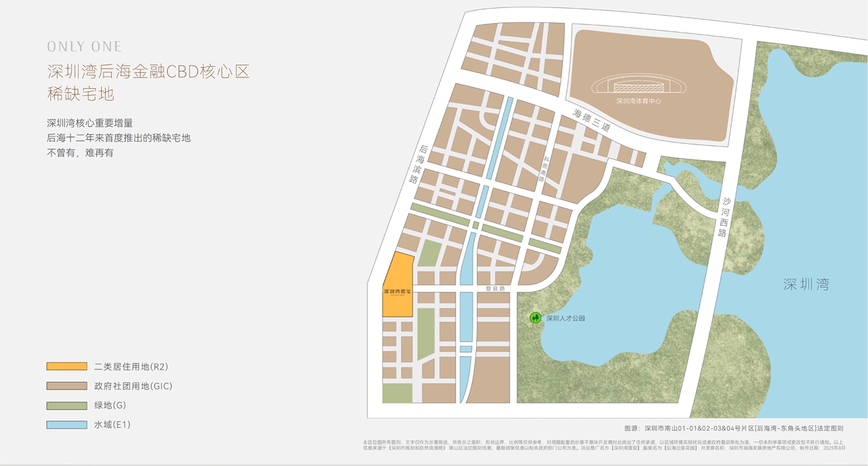This screenshot has width=868, height=466.
Task: Click the 图源 map source caption
Action: [x=734, y=428]
